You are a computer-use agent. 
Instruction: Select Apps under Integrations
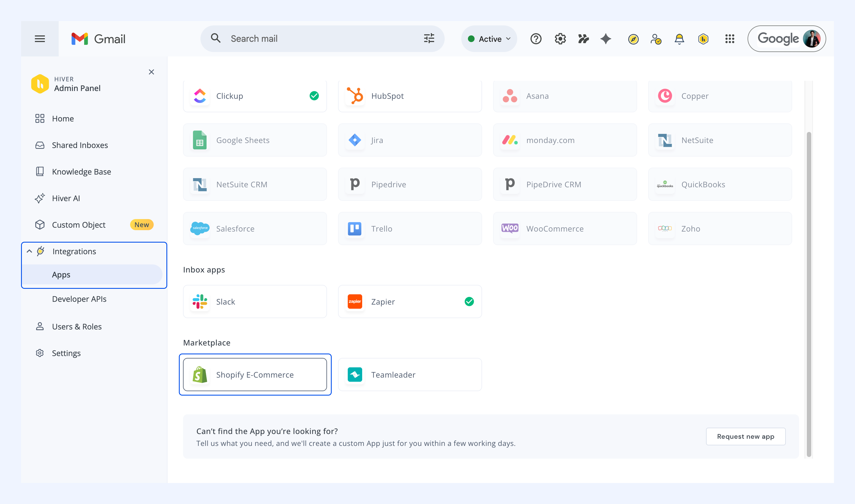pos(92,274)
